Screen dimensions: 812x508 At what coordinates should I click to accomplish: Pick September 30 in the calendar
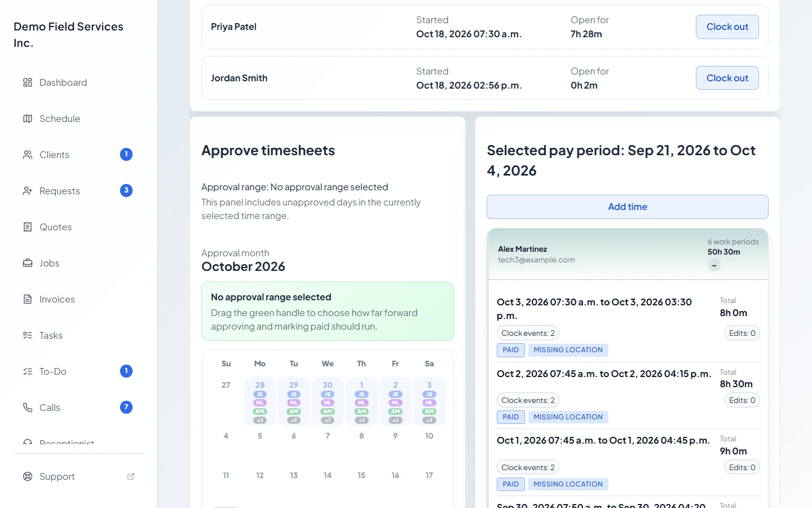pos(328,401)
